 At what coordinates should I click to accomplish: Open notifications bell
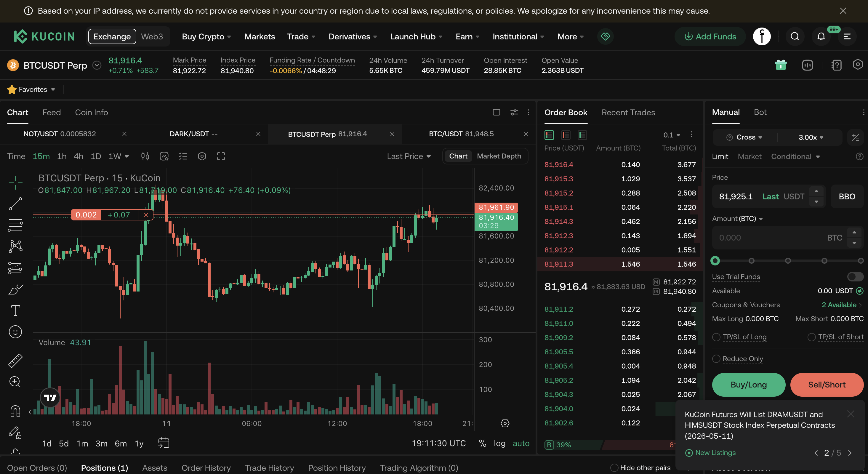tap(821, 36)
